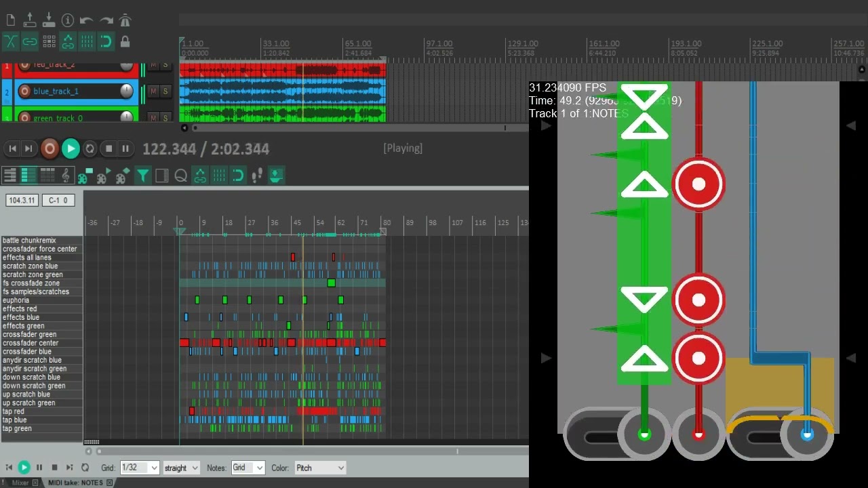The width and height of the screenshot is (868, 488).
Task: Open the Notes length 'Grid' dropdown
Action: click(248, 468)
